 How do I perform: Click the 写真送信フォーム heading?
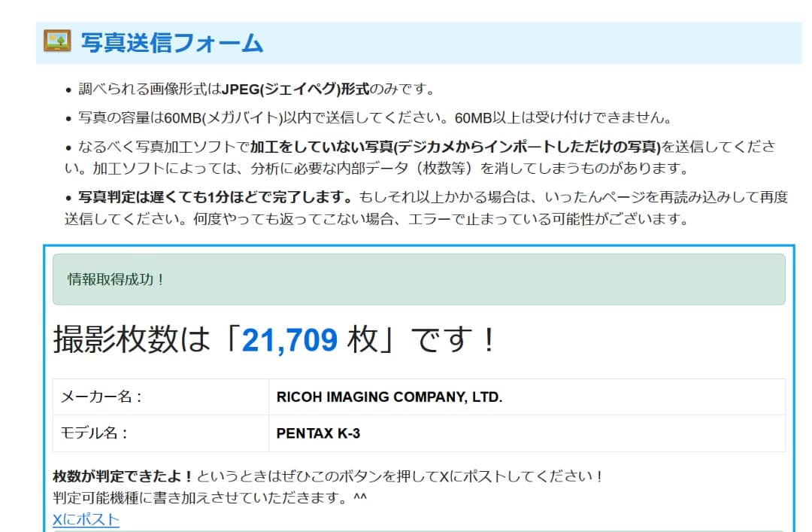(172, 43)
